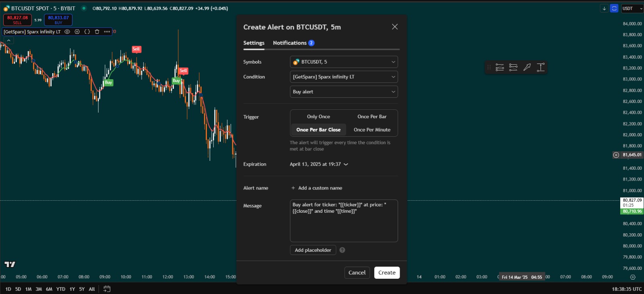Viewport: 644px width, 294px height.
Task: Open the Condition Sparx infinity LT dropdown
Action: [344, 77]
